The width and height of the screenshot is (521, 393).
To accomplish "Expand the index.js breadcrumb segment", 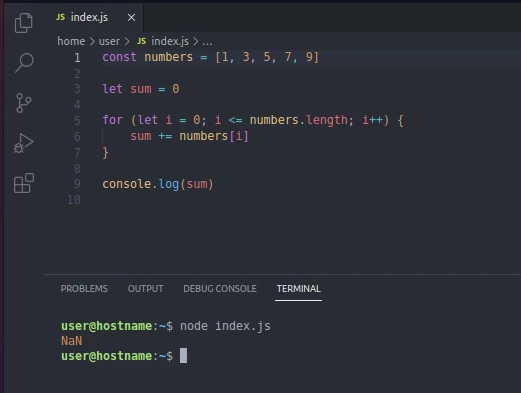I will [x=170, y=41].
